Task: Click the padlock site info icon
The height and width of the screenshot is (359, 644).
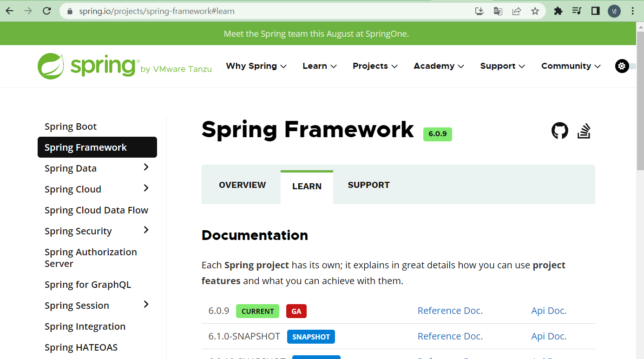Action: (70, 11)
